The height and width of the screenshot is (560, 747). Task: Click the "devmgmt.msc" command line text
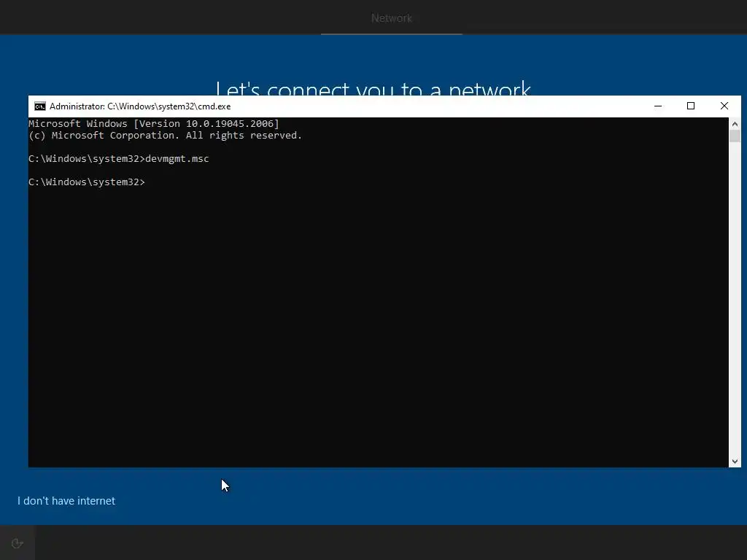click(177, 158)
